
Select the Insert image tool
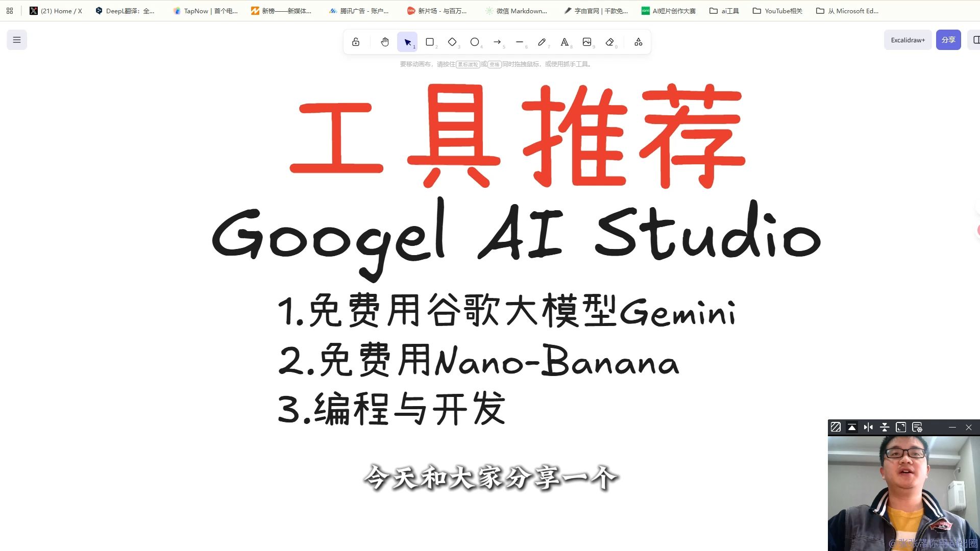point(587,42)
